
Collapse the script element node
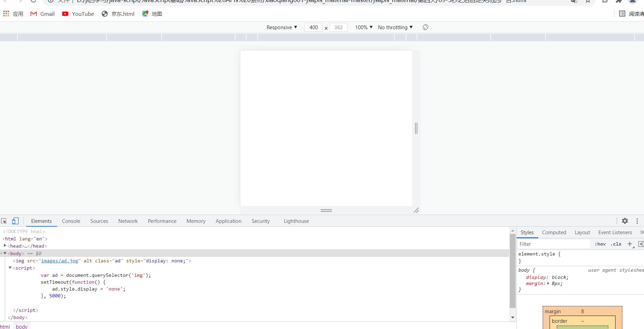[x=10, y=268]
